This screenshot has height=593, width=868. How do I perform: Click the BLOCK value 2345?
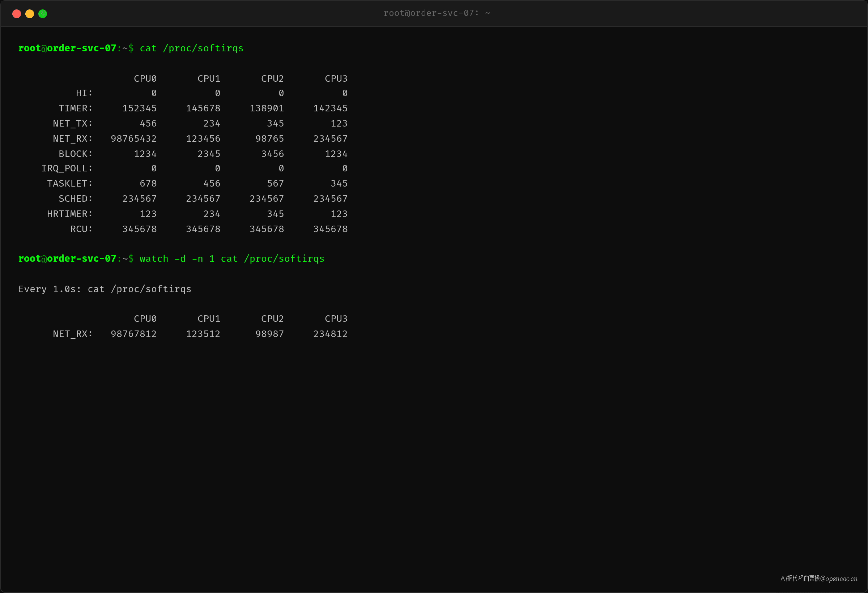point(209,154)
